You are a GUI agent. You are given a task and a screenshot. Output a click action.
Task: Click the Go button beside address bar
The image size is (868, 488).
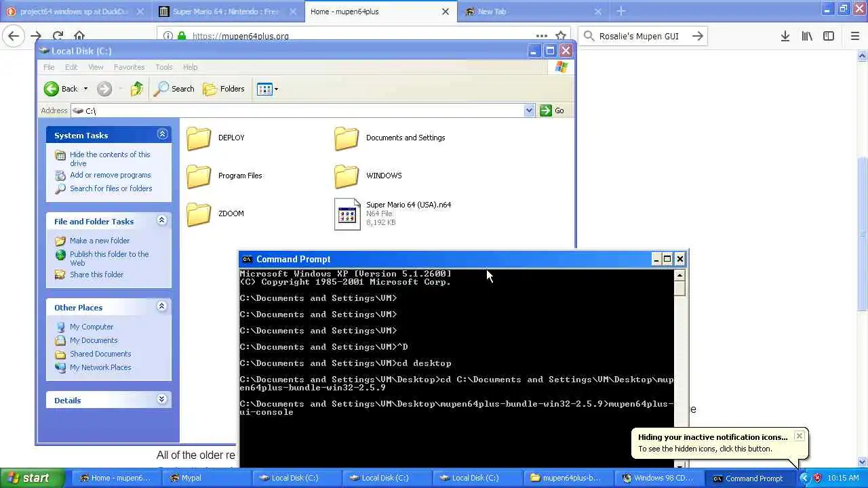pyautogui.click(x=552, y=110)
